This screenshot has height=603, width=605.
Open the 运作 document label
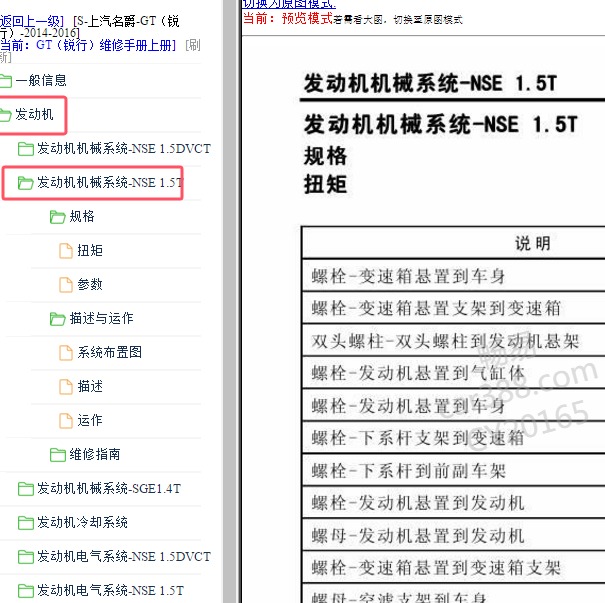pos(90,420)
